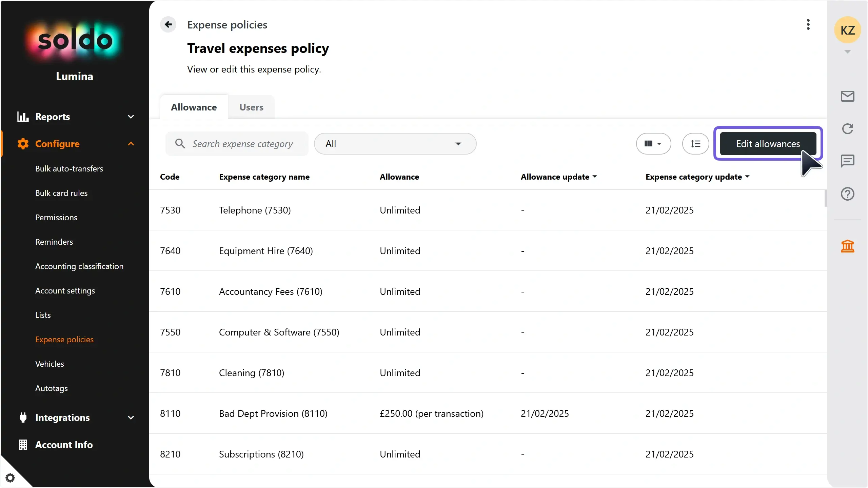Open the mail inbox icon
Screen dimensions: 868x488
848,96
